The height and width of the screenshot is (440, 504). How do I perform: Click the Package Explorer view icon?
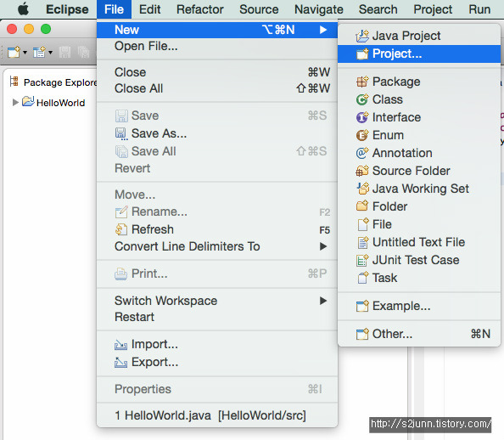coord(14,82)
